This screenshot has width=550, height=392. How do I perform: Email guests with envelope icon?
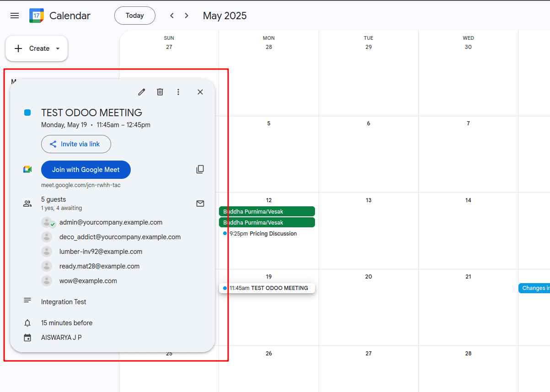point(200,204)
